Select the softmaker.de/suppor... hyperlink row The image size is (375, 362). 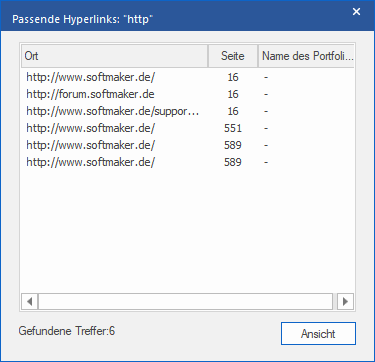coord(187,111)
